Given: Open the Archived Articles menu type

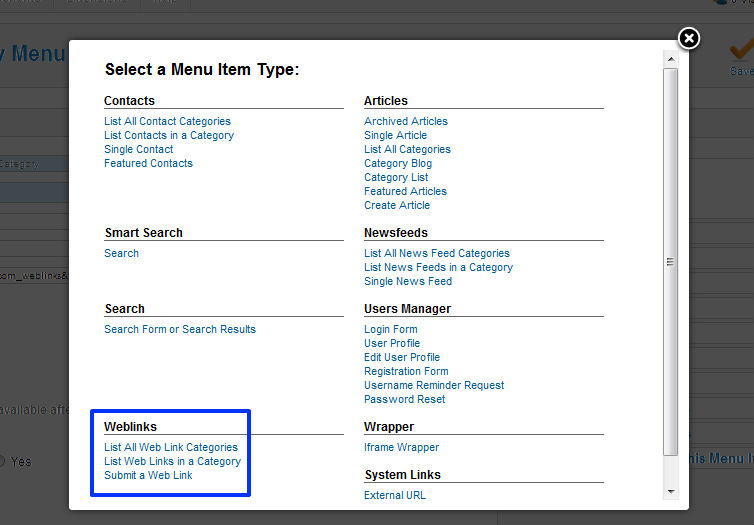Looking at the screenshot, I should pos(406,121).
